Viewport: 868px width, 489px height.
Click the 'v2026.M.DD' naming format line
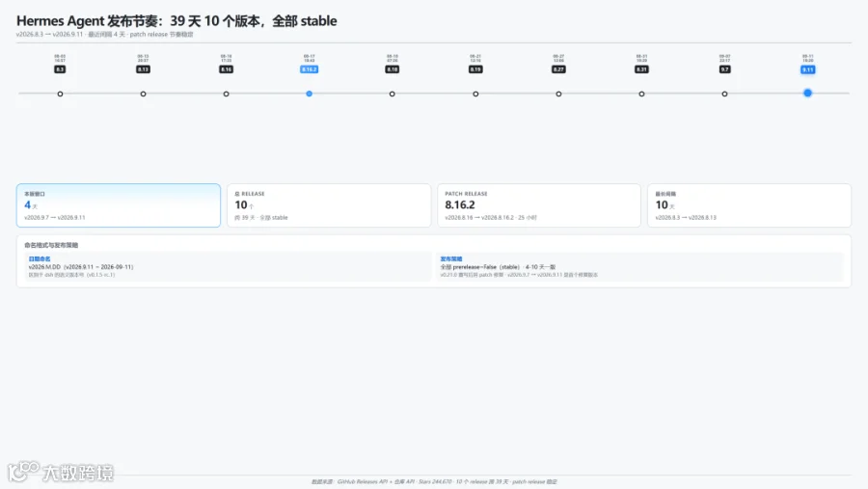pyautogui.click(x=81, y=267)
